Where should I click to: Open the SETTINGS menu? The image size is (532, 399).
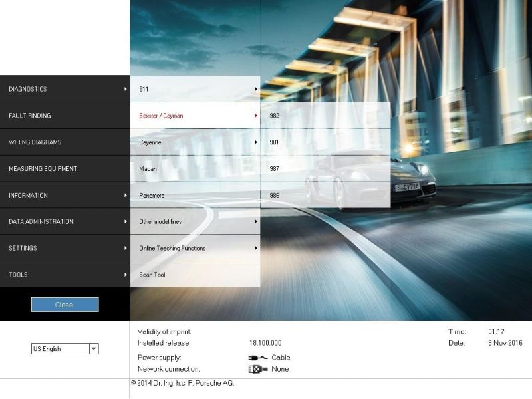pos(65,247)
